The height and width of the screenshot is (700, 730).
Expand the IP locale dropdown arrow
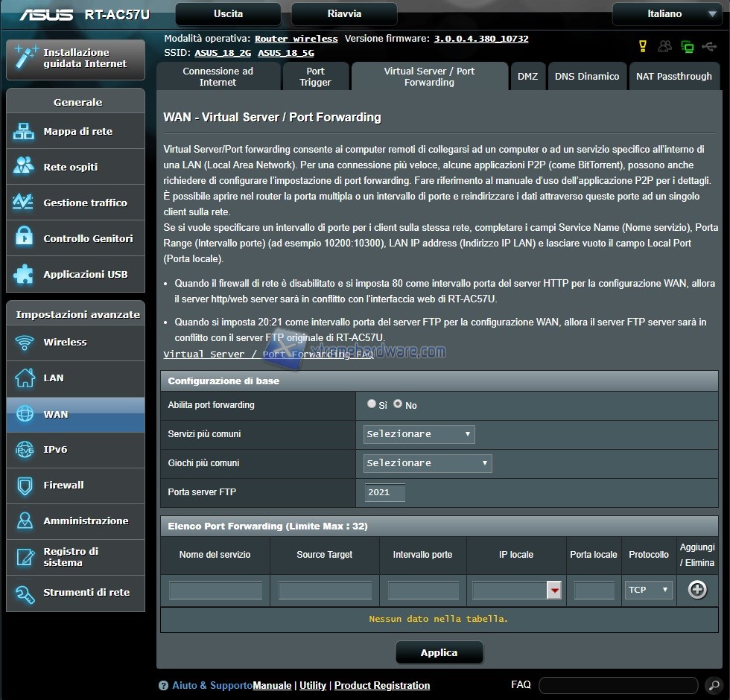click(x=553, y=591)
